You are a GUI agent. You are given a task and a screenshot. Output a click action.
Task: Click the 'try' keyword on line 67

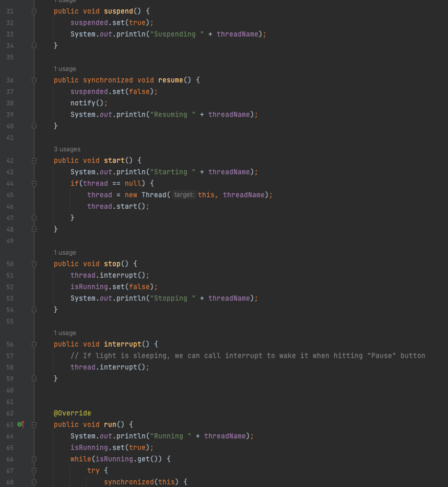click(x=93, y=471)
